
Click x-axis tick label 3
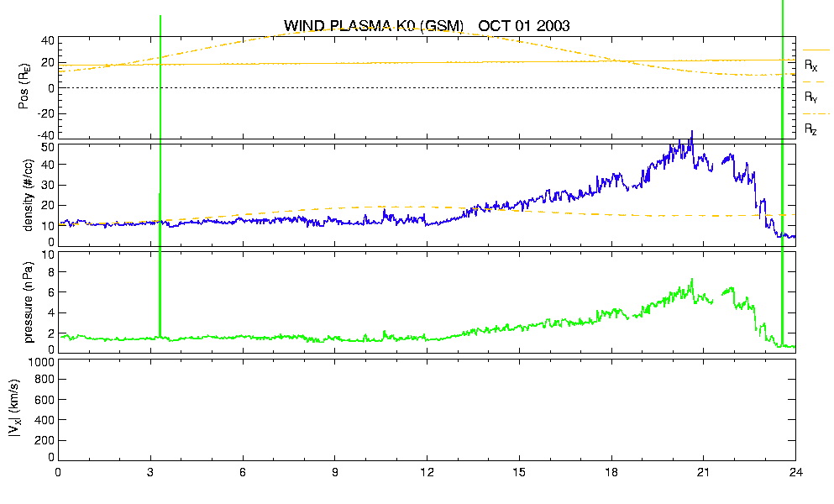150,472
